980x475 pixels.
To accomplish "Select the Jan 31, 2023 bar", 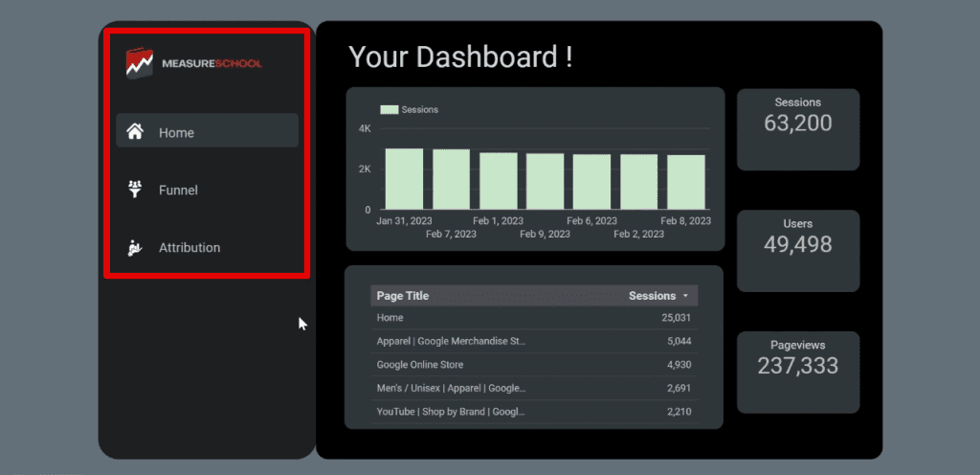I will [x=405, y=179].
